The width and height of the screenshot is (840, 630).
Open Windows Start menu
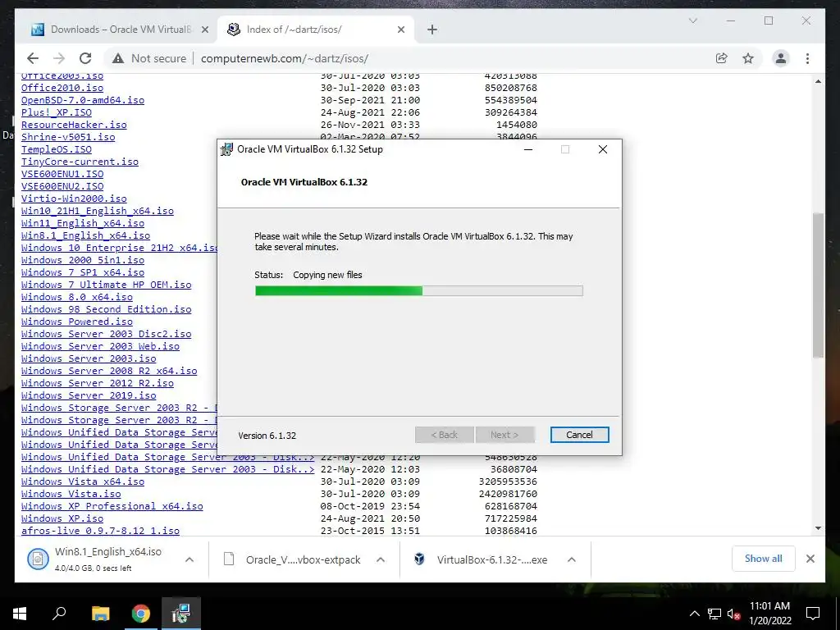20,614
